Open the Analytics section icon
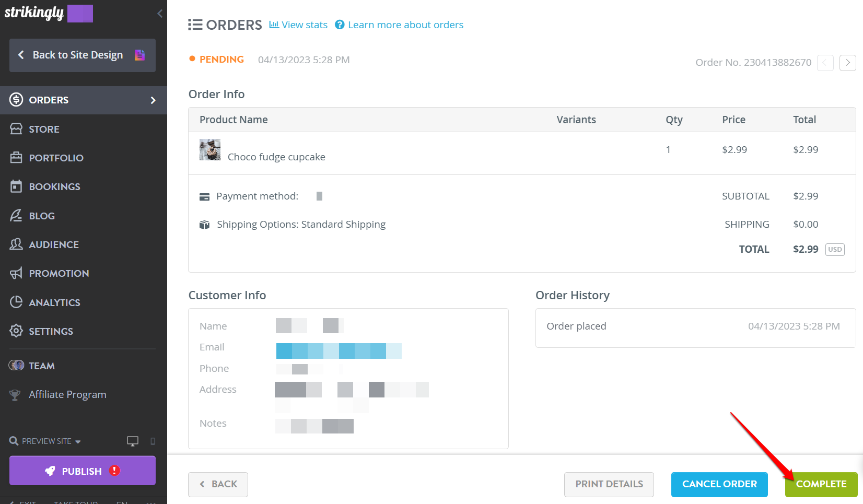The width and height of the screenshot is (863, 504). (15, 302)
